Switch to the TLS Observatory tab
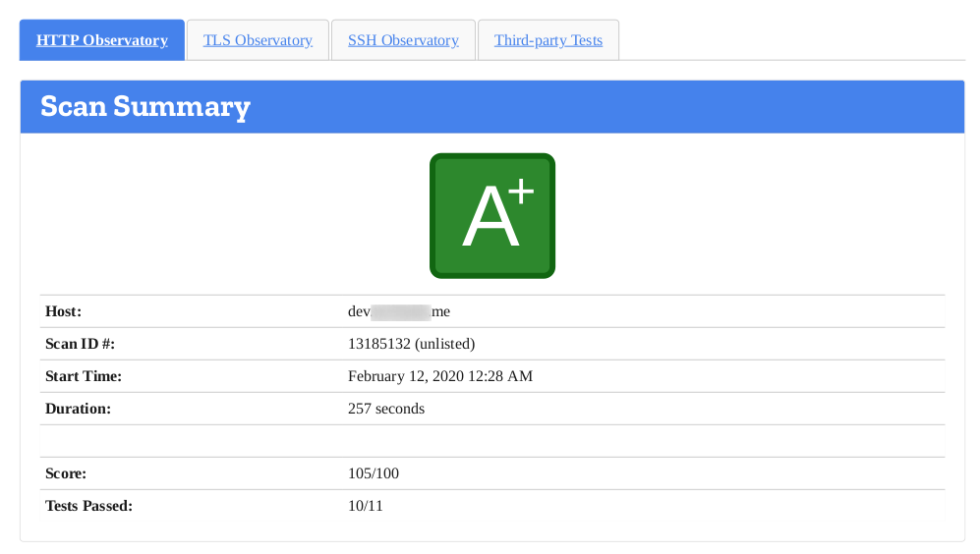This screenshot has width=980, height=554. 258,40
